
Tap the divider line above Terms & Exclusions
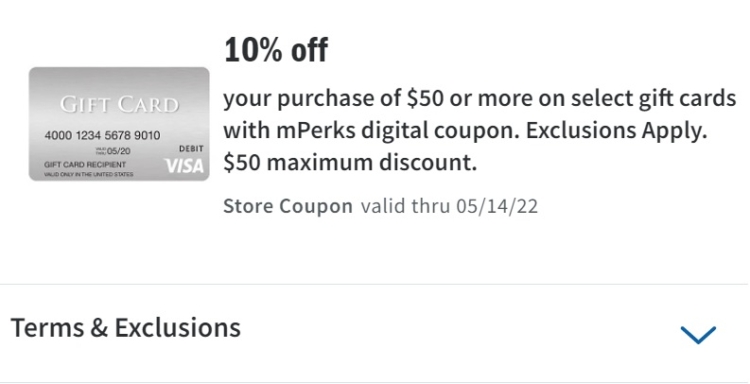pos(375,285)
